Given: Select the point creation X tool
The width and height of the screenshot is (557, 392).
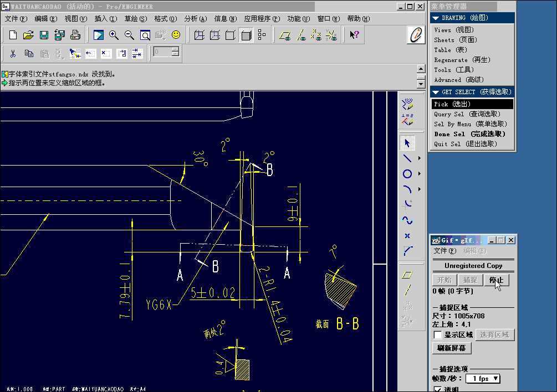Looking at the screenshot, I should coord(407,236).
